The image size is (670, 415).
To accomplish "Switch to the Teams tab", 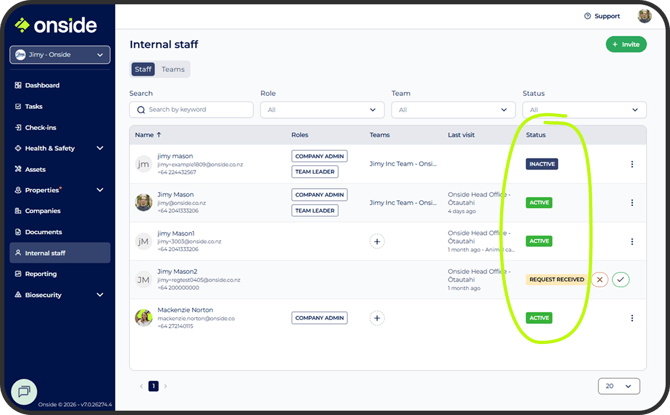I will click(x=173, y=69).
